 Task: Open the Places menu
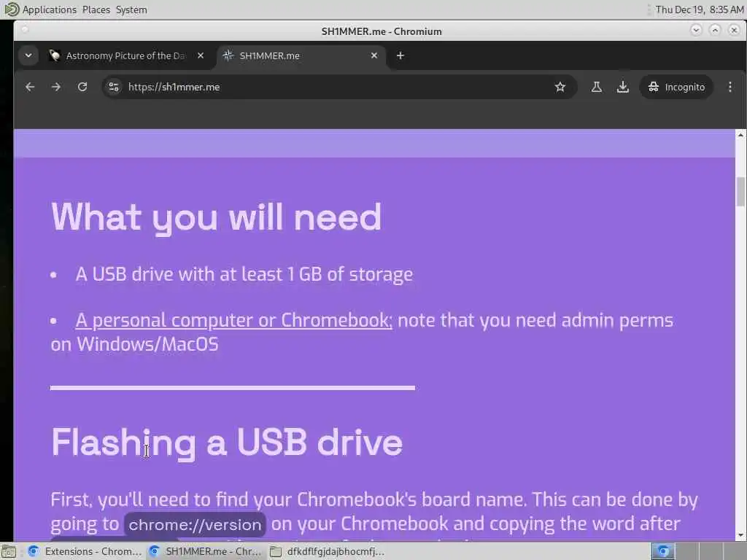coord(96,9)
